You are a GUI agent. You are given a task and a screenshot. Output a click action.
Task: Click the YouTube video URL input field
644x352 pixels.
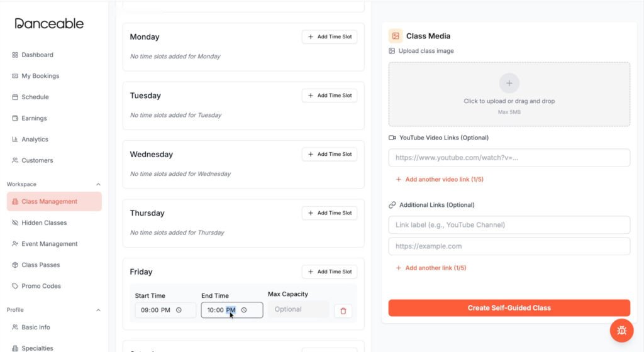[x=509, y=158]
